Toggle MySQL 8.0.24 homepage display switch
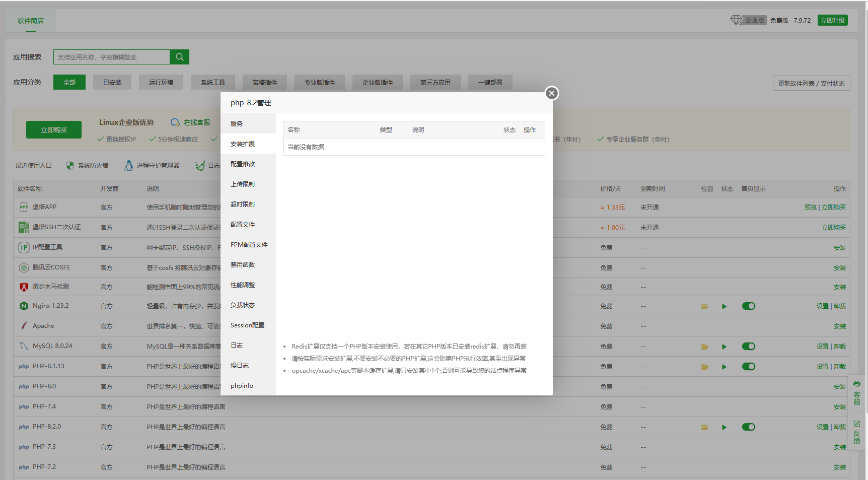This screenshot has height=480, width=868. click(x=749, y=347)
